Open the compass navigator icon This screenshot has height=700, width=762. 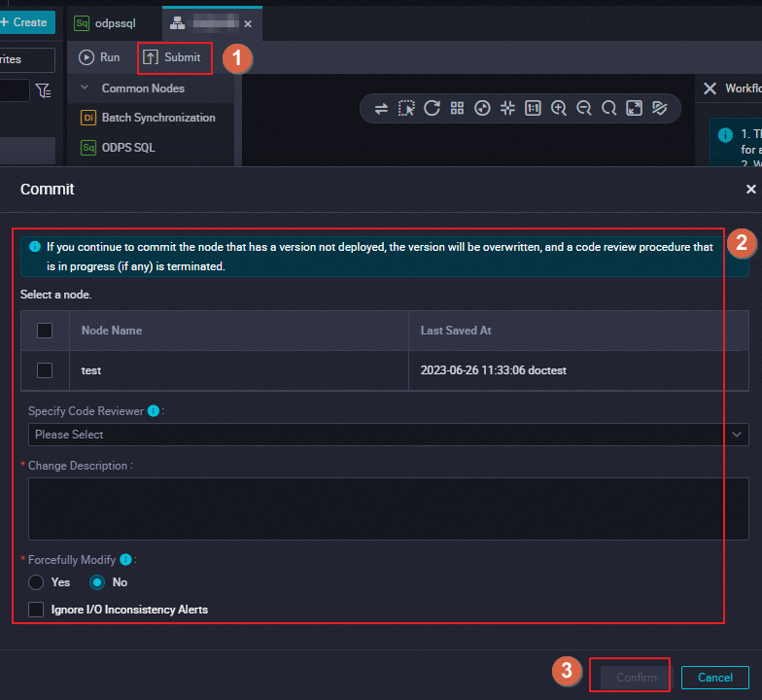click(482, 108)
